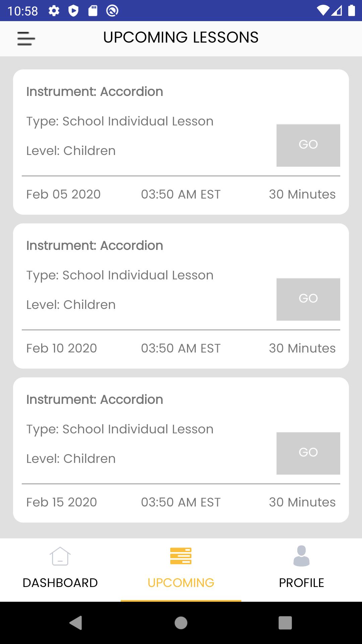Tap the Upcoming list icon
The height and width of the screenshot is (644, 362).
tap(181, 556)
